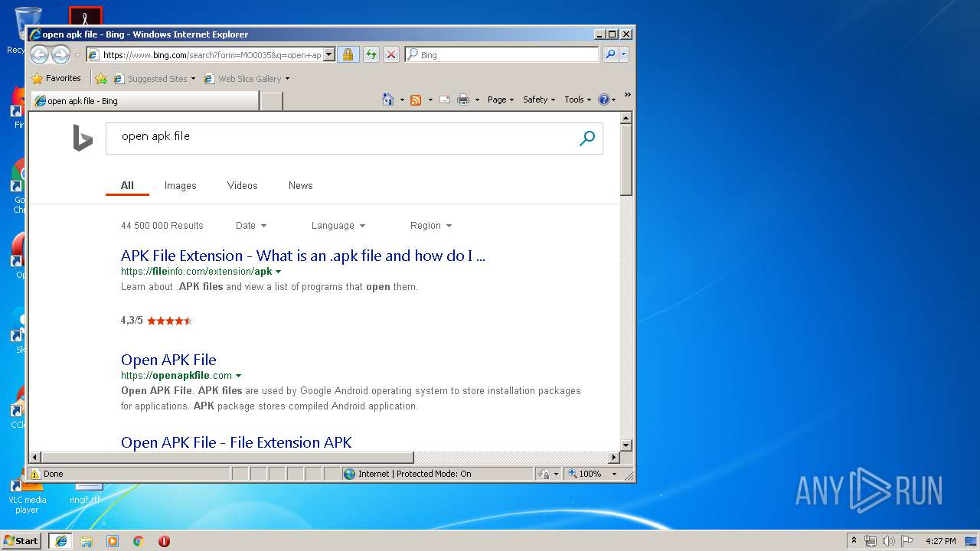980x551 pixels.
Task: Click the VLC media player desktop icon
Action: [27, 494]
